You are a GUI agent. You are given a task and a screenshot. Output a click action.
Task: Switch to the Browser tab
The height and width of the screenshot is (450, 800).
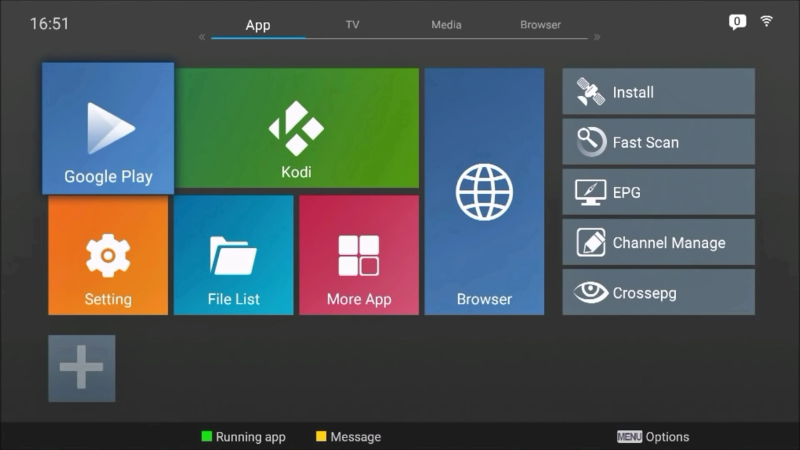pos(540,24)
